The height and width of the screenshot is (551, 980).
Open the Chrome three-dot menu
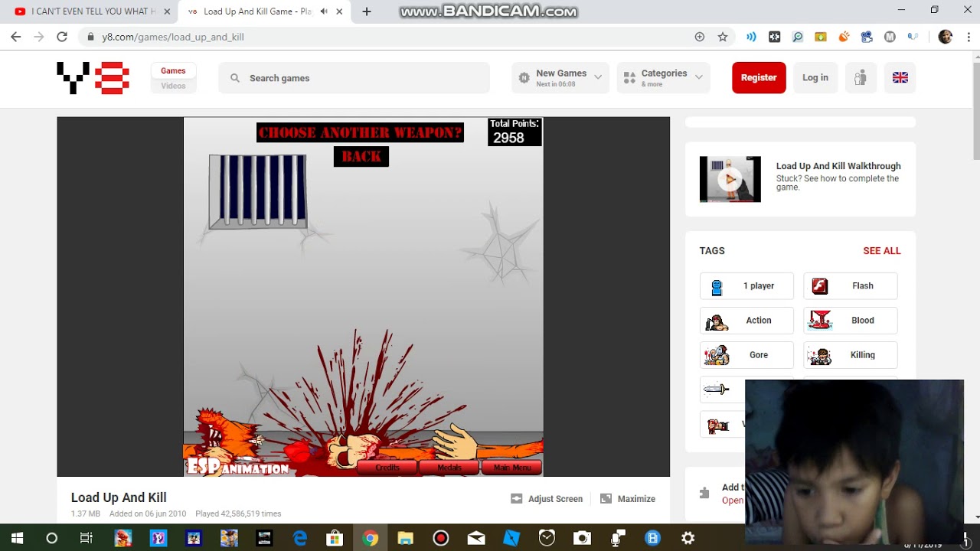(969, 37)
